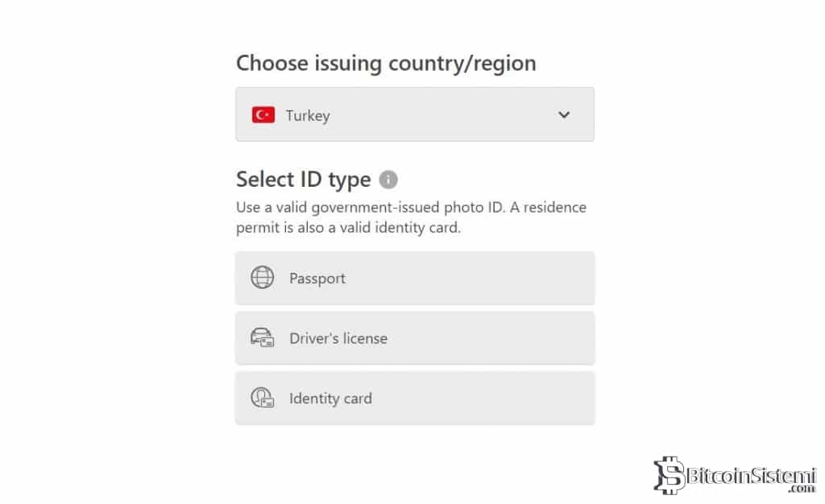Click the Identity card label text
Image resolution: width=825 pixels, height=504 pixels.
coord(330,399)
